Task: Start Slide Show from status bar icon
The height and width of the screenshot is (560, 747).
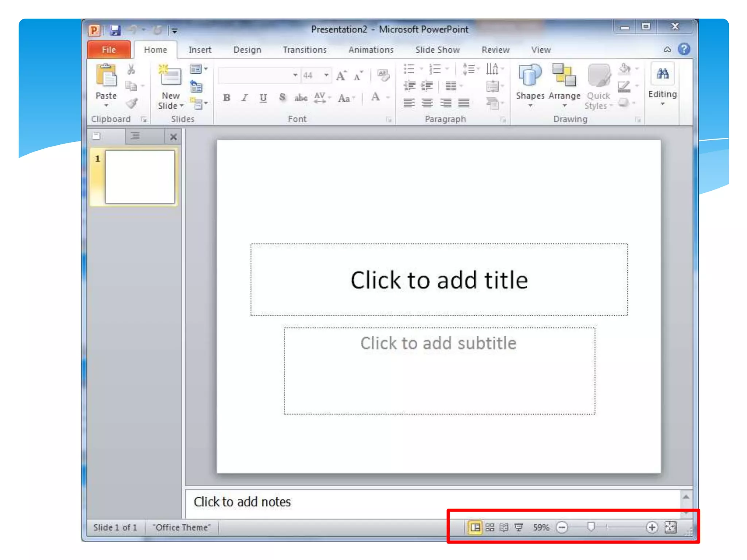Action: click(x=519, y=527)
